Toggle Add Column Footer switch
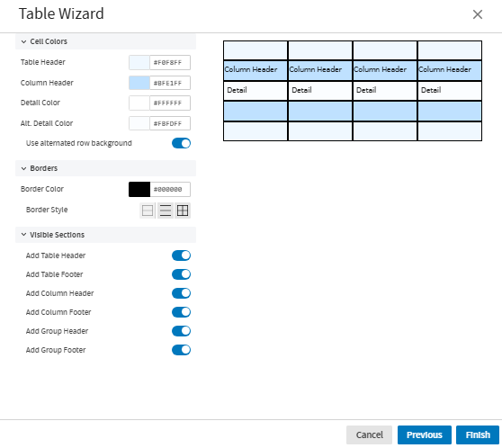502x448 pixels. click(x=181, y=312)
